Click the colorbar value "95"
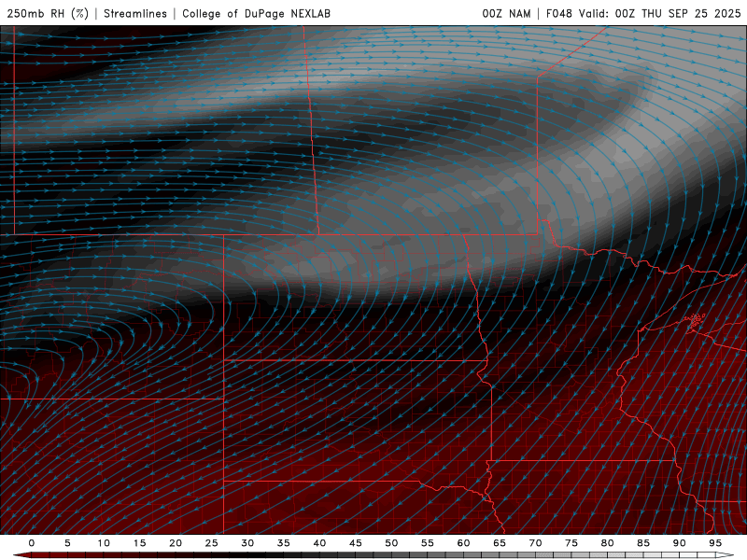Screen dimensions: 747x560 [715, 543]
